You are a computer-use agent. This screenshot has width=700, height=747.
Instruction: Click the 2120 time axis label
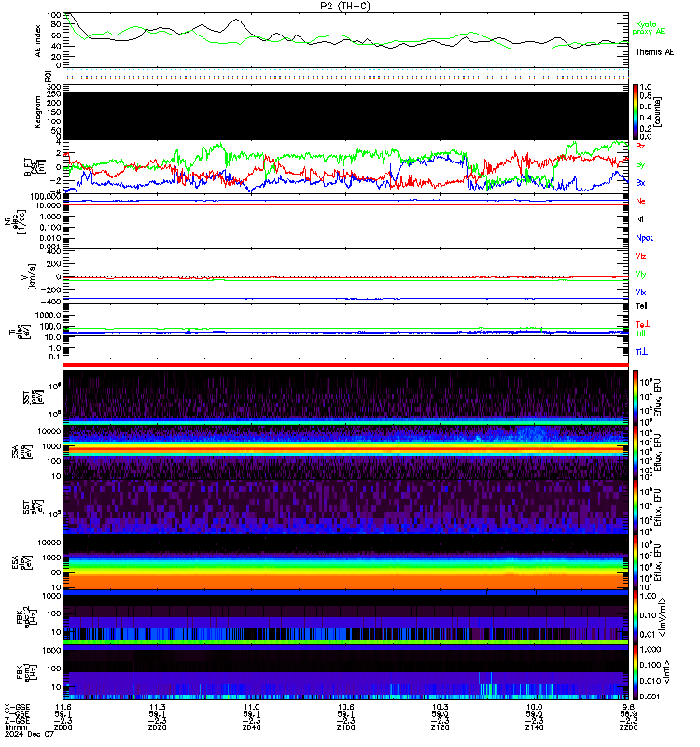tap(440, 727)
